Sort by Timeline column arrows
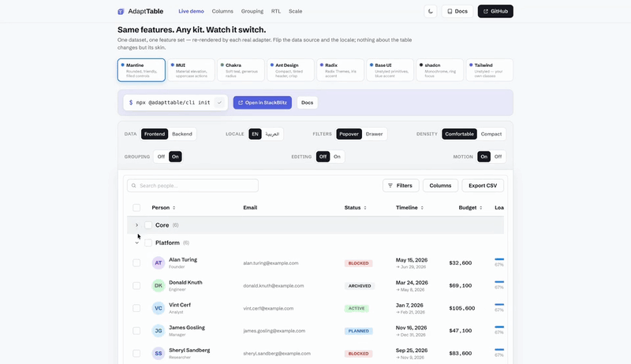The height and width of the screenshot is (364, 631). (422, 208)
